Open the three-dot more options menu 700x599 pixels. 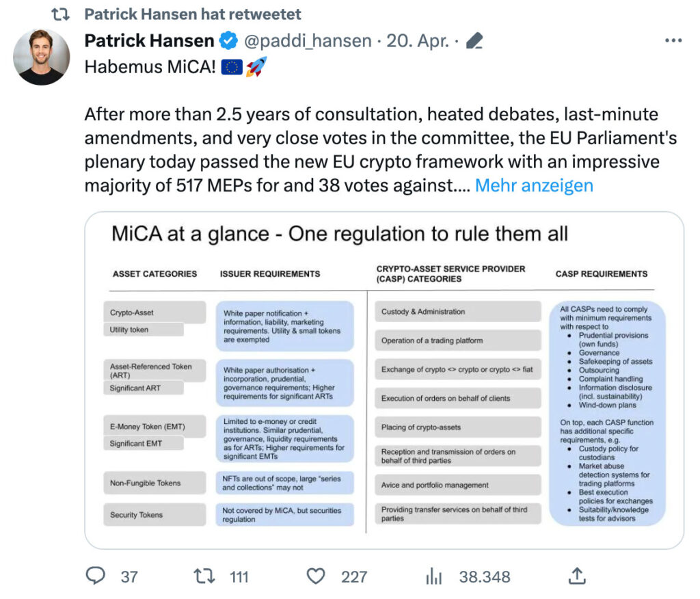[x=673, y=40]
